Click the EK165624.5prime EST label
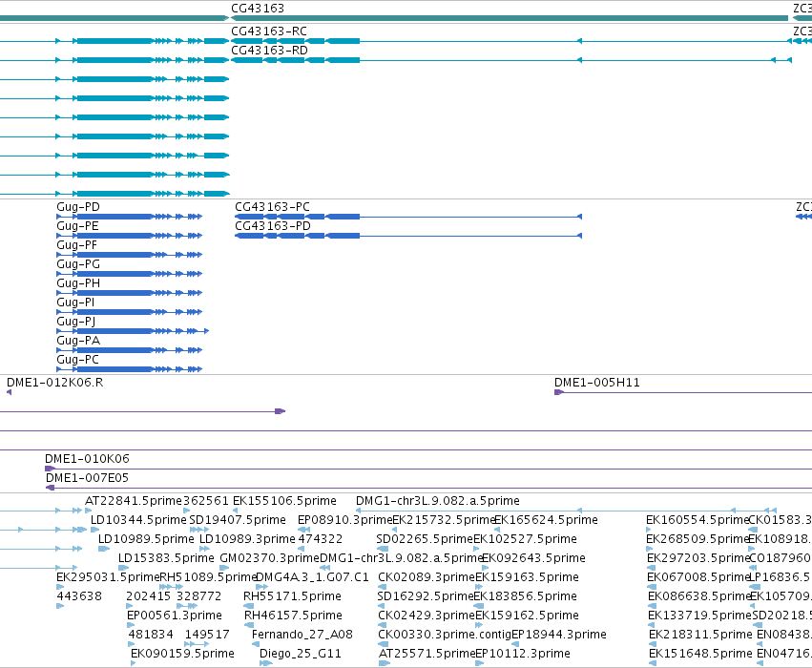Image resolution: width=812 pixels, height=668 pixels. pos(547,520)
